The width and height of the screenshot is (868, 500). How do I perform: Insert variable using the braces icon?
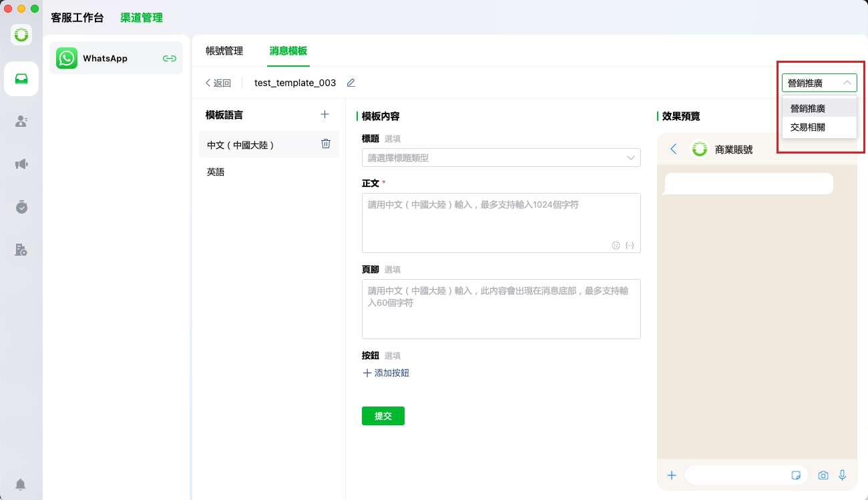630,245
